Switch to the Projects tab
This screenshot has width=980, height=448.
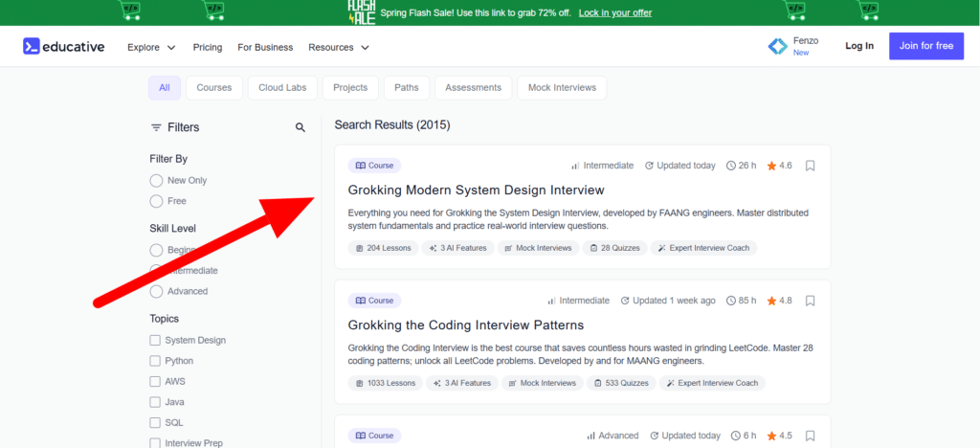click(350, 88)
